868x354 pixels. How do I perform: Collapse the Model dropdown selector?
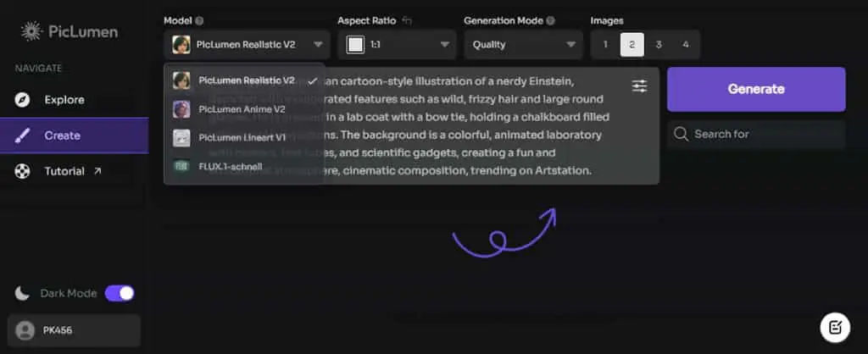coord(247,45)
